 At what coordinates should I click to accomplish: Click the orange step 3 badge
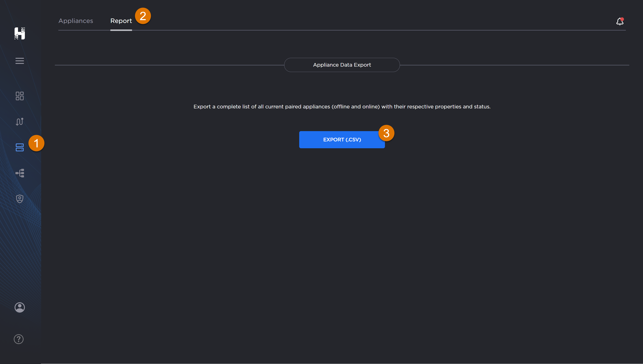coord(386,133)
